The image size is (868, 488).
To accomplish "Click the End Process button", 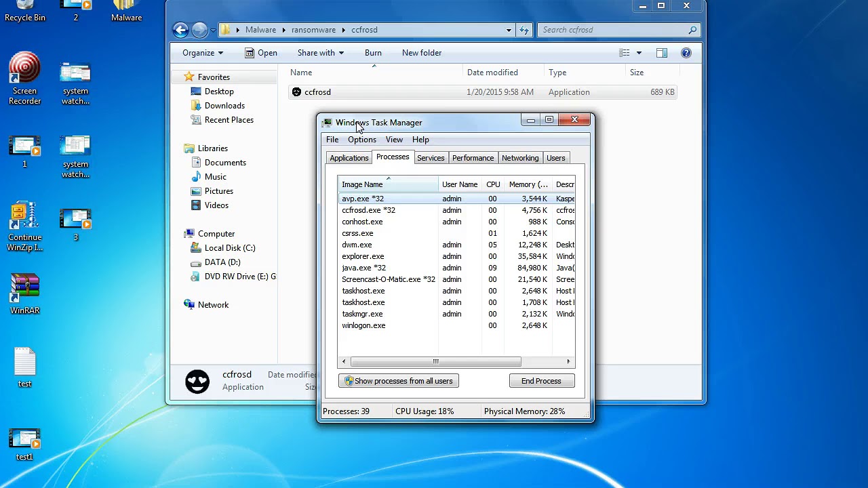I will [x=541, y=381].
